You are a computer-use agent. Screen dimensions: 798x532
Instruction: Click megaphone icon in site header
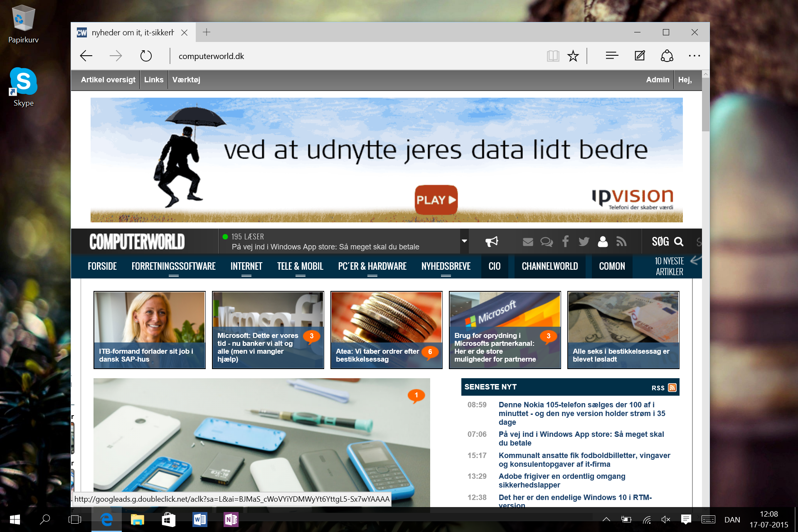coord(492,241)
